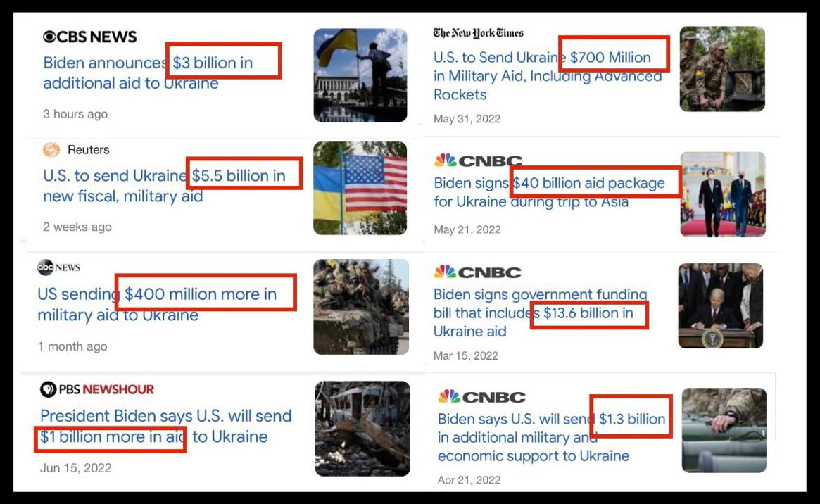The image size is (820, 504).
Task: Open the $700 Million Advanced Rockets headline
Action: point(548,76)
